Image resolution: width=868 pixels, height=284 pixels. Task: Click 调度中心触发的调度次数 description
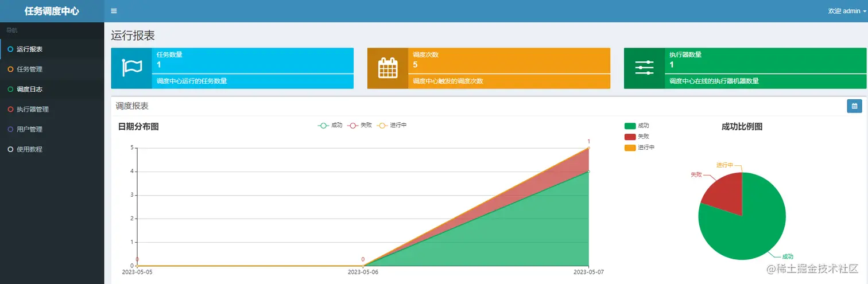448,81
